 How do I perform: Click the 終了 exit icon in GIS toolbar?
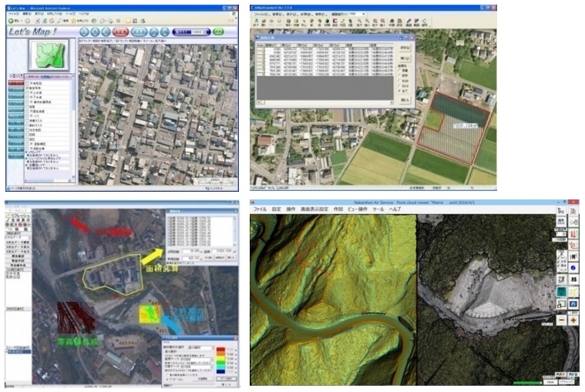click(x=256, y=22)
